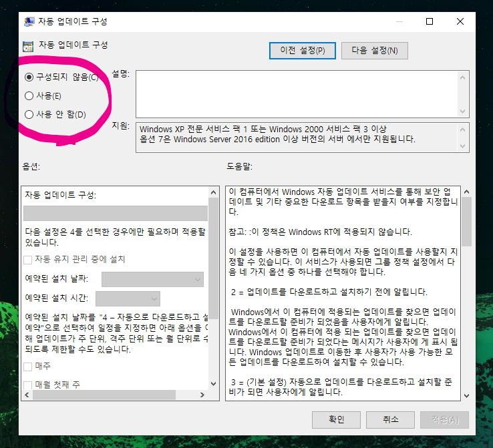The height and width of the screenshot is (448, 493).
Task: Click right arrow of 옵션 horizontal scrollbar
Action: (x=202, y=395)
